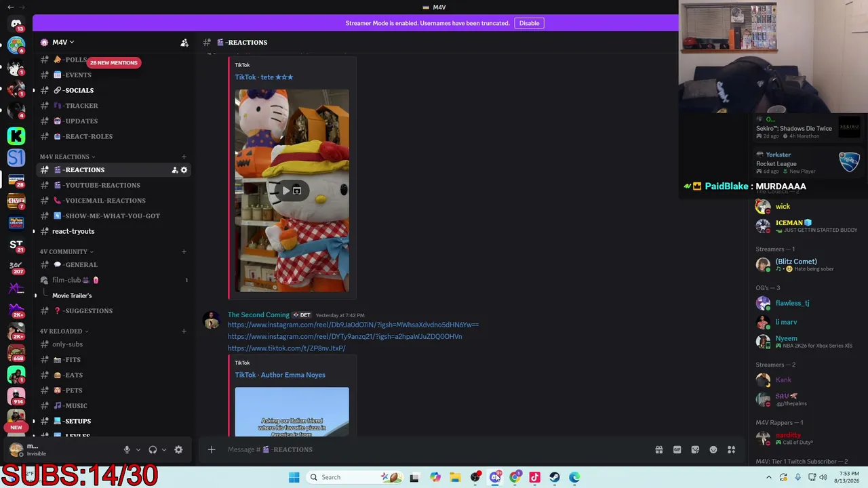This screenshot has height=488, width=868.
Task: Open the blue S1 server icon
Action: [x=16, y=157]
